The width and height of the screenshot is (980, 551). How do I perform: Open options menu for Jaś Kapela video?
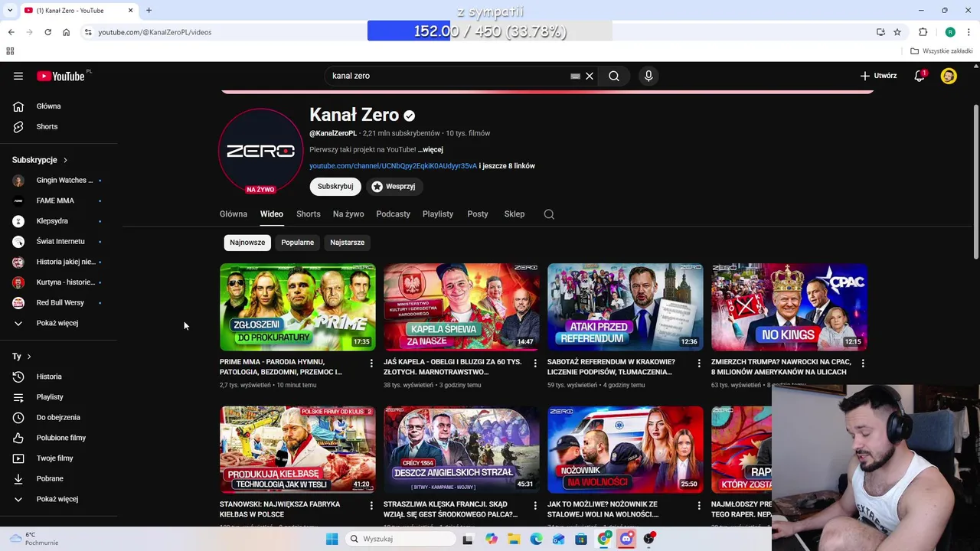coord(535,363)
